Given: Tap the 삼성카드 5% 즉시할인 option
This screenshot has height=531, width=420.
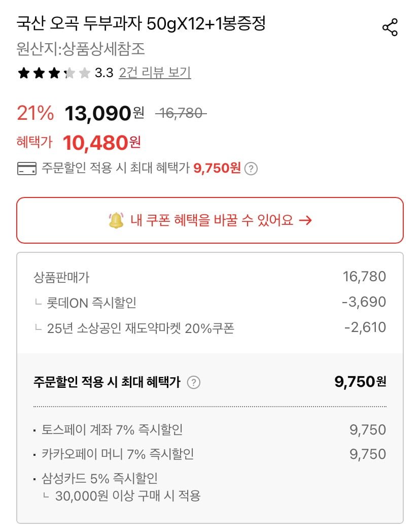Looking at the screenshot, I should 100,478.
